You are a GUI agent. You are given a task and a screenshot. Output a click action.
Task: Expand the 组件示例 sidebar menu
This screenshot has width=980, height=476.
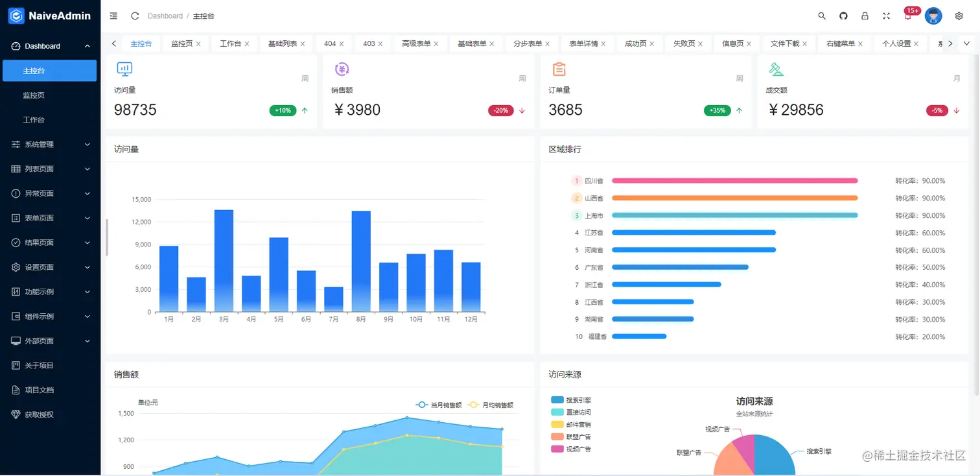pyautogui.click(x=50, y=316)
